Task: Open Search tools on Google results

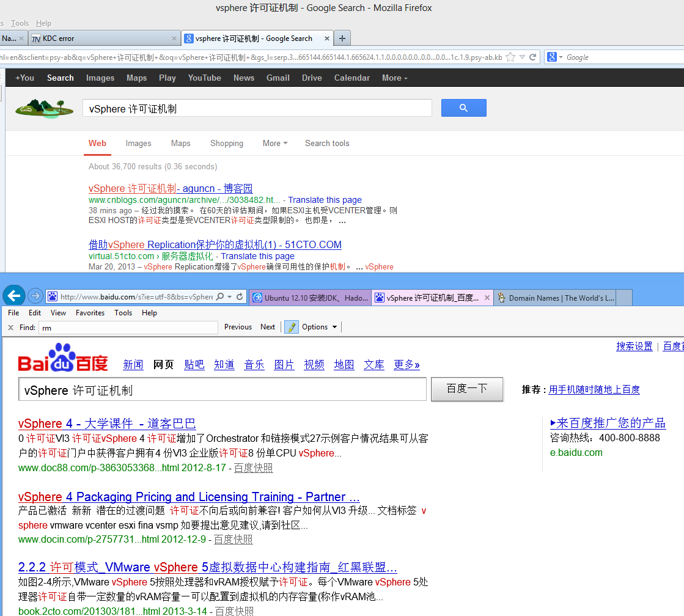Action: coord(327,143)
